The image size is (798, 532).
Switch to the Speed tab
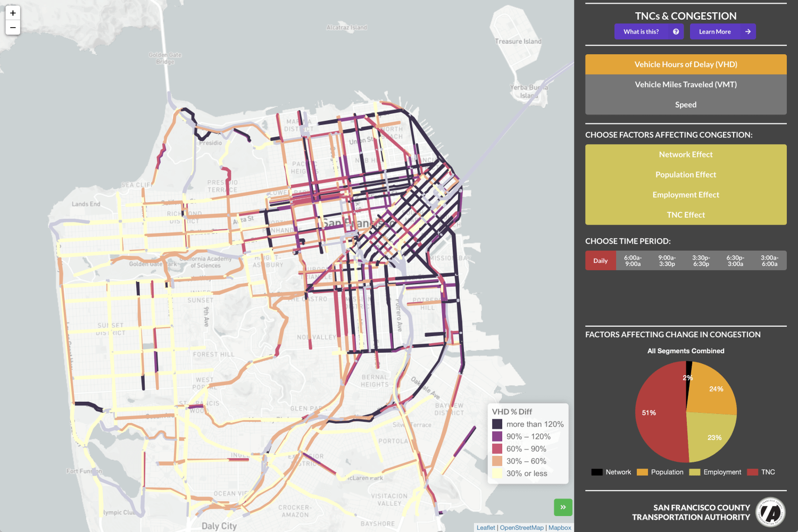(686, 104)
